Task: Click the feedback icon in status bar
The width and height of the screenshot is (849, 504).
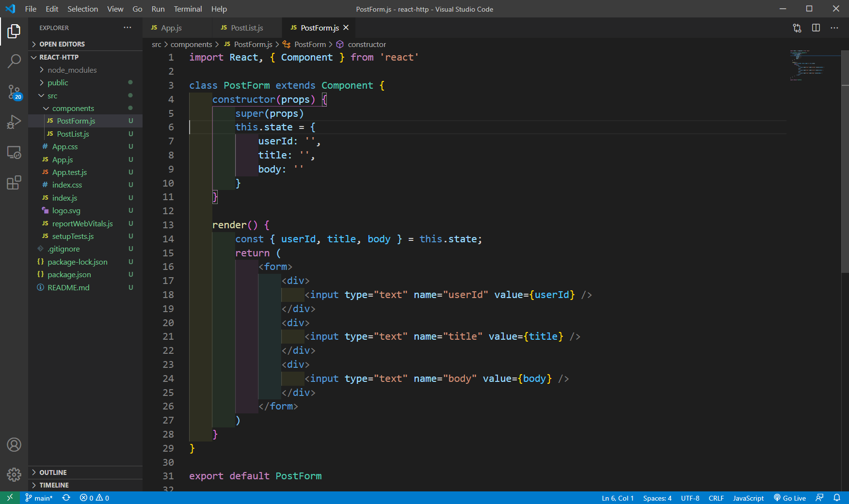Action: (819, 498)
